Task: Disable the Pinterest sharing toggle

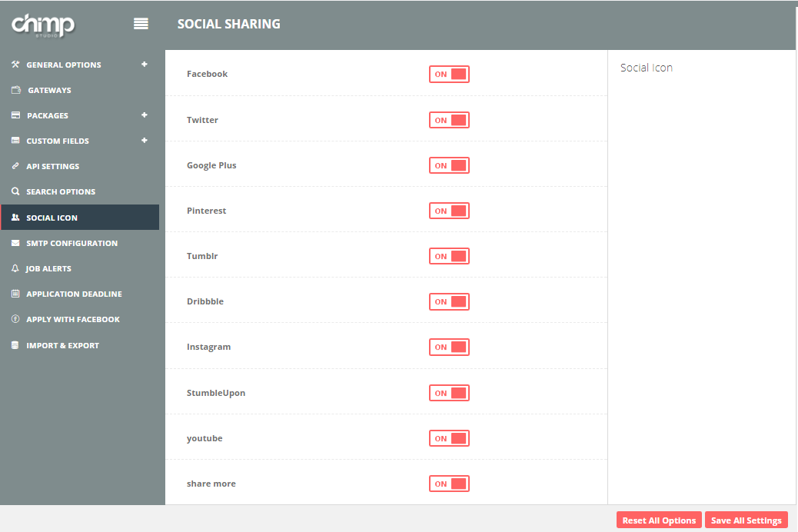Action: point(449,211)
